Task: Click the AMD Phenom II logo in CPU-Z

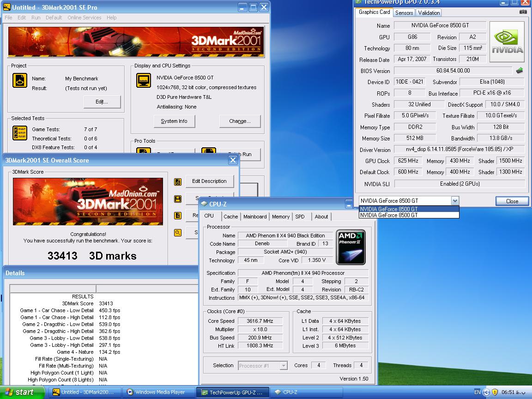Action: tap(351, 247)
